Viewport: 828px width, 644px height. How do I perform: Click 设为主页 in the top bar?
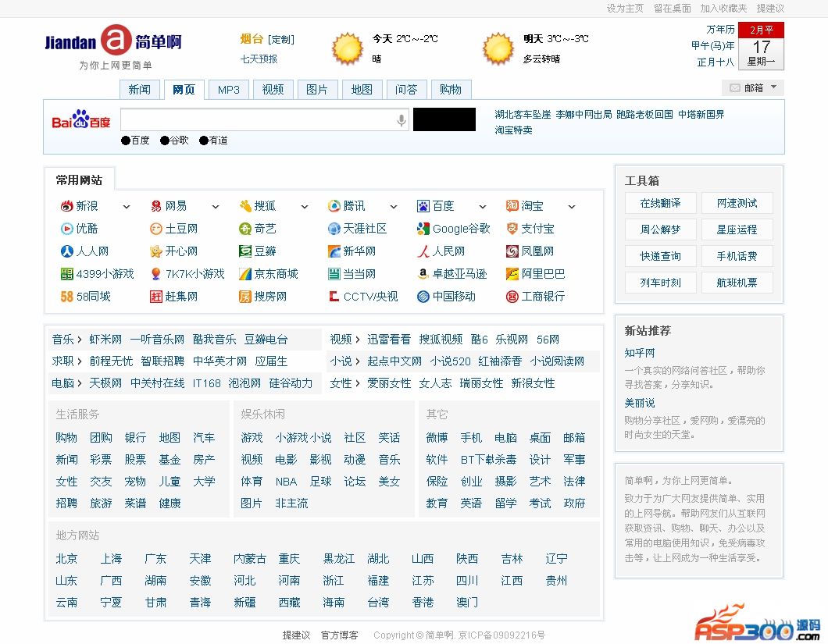pyautogui.click(x=625, y=9)
